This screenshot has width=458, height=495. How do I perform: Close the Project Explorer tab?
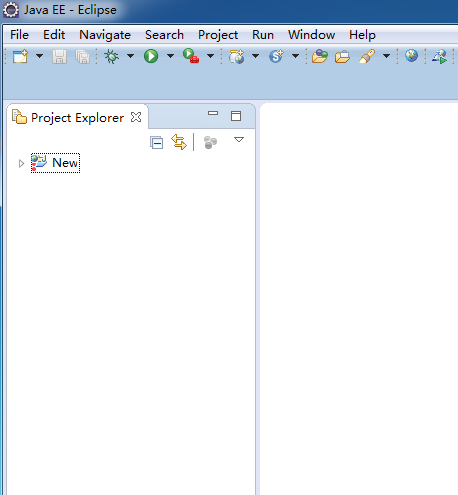click(136, 117)
